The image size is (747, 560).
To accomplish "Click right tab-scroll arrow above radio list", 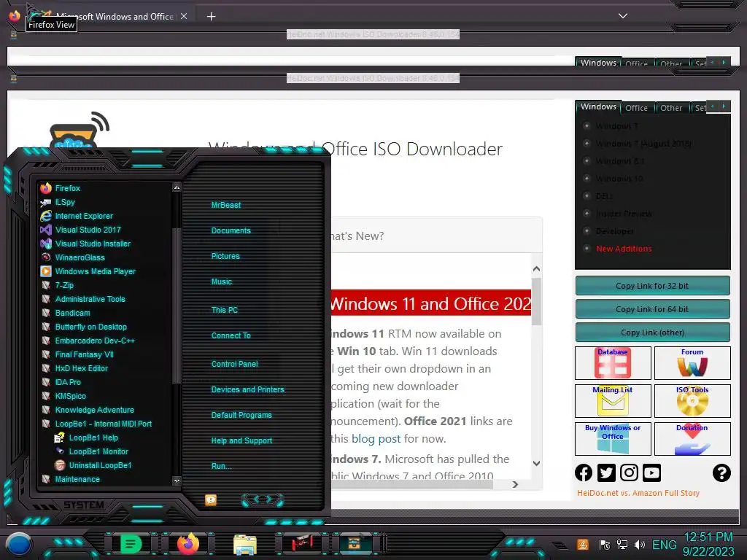I will click(x=724, y=106).
